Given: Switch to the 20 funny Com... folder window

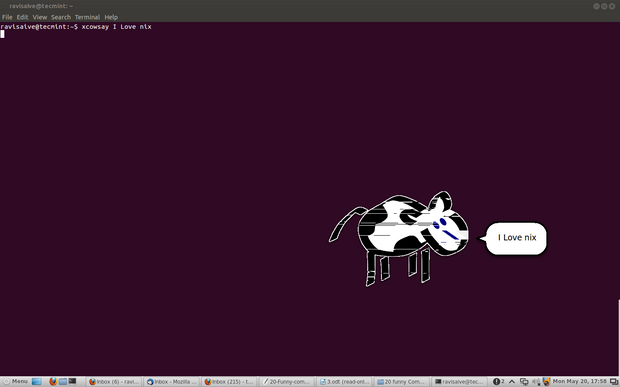Looking at the screenshot, I should click(x=402, y=382).
